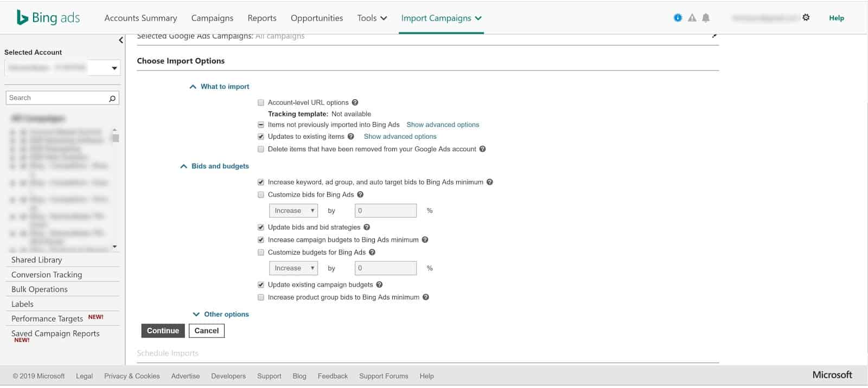
Task: Enable Delete items removed from Google Ads
Action: (261, 149)
